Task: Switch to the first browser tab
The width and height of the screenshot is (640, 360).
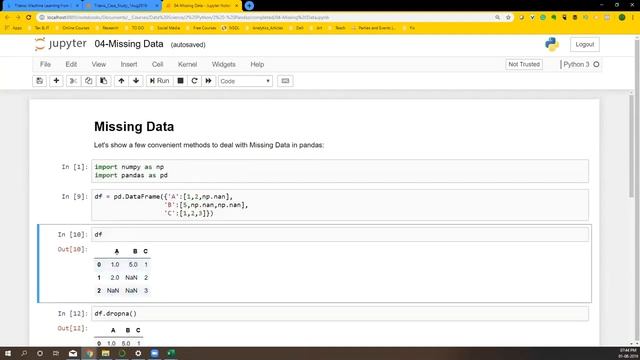Action: point(42,6)
